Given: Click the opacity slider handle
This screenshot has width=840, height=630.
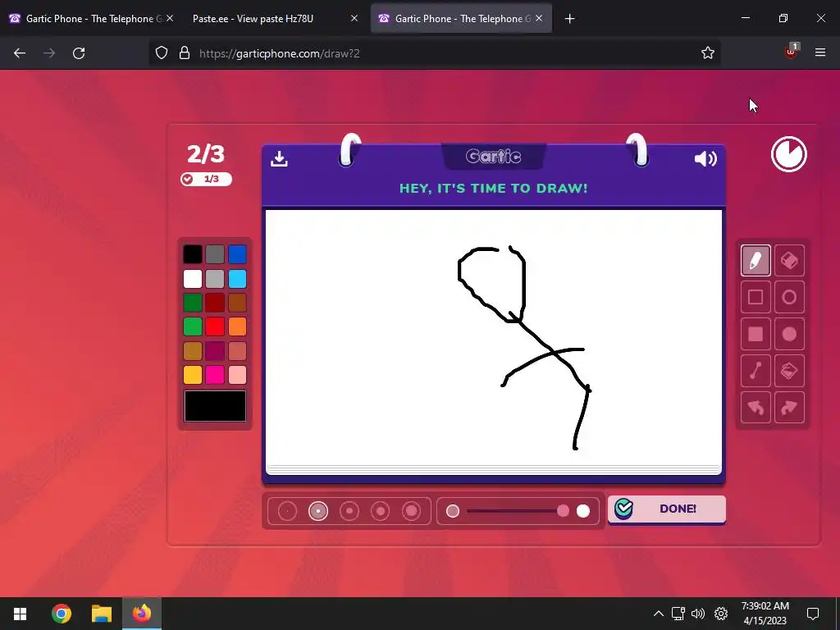Looking at the screenshot, I should (563, 511).
